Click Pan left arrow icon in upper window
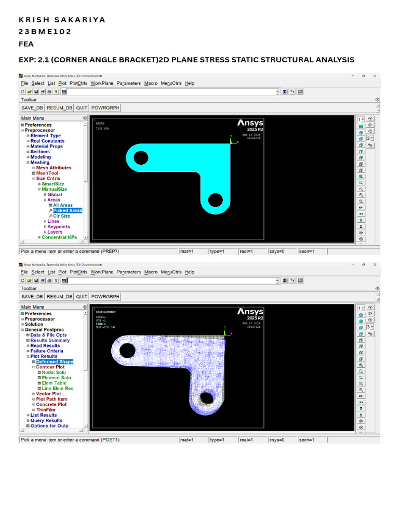Image resolution: width=399 pixels, height=532 pixels. pyautogui.click(x=361, y=208)
